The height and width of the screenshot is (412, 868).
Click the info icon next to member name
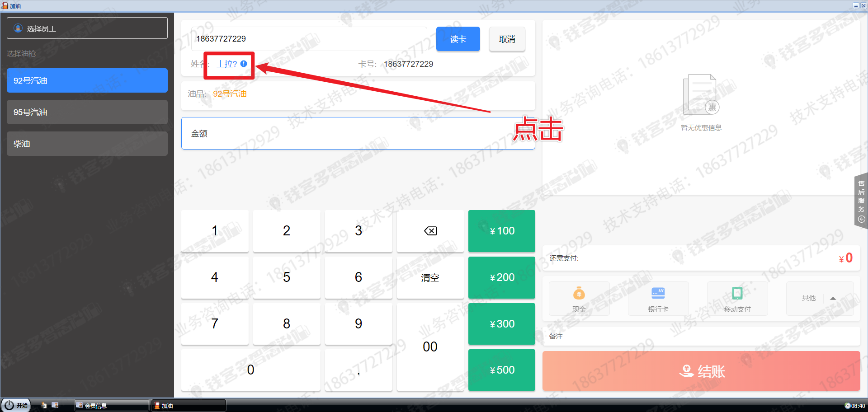click(244, 64)
